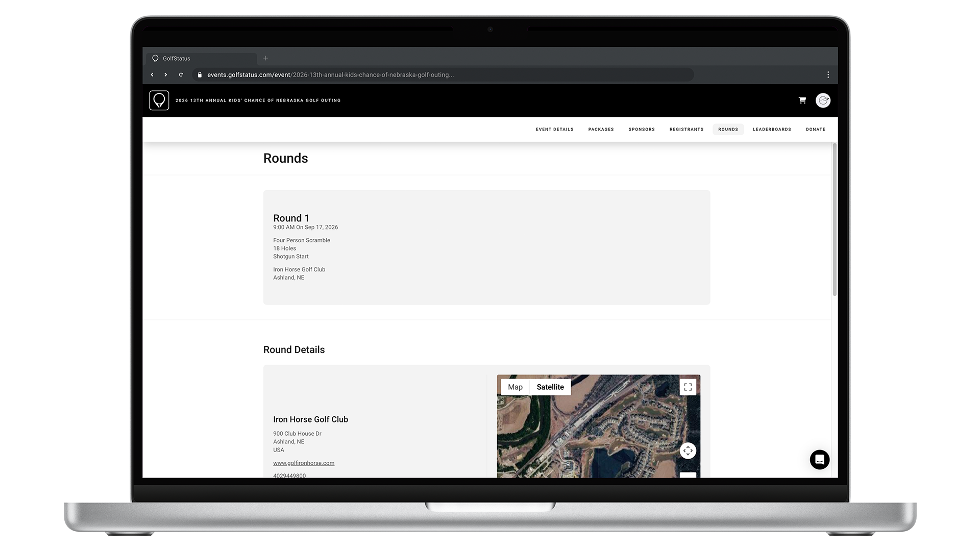The image size is (980, 551).
Task: Open the Donate tab
Action: [816, 130]
